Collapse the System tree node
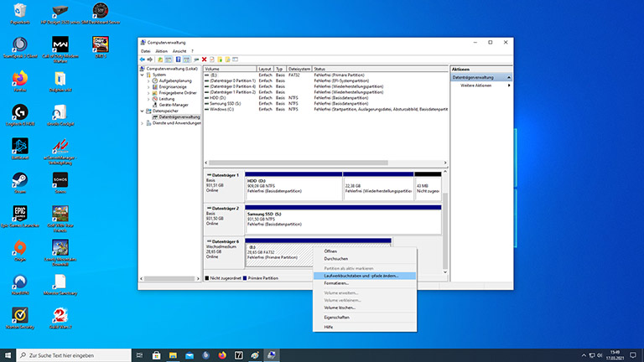This screenshot has height=362, width=644. [x=143, y=74]
